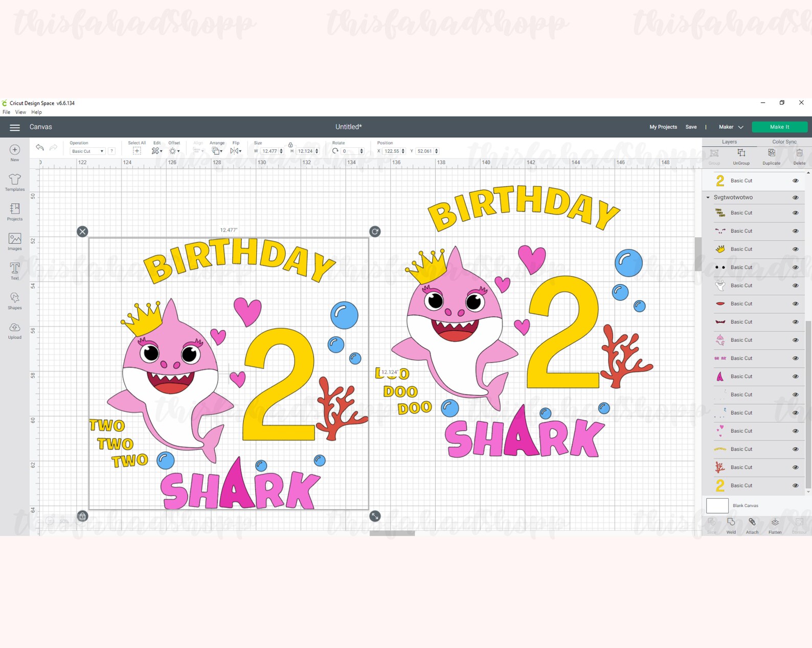Hide the black eyes layer
This screenshot has height=648, width=812.
pyautogui.click(x=796, y=267)
